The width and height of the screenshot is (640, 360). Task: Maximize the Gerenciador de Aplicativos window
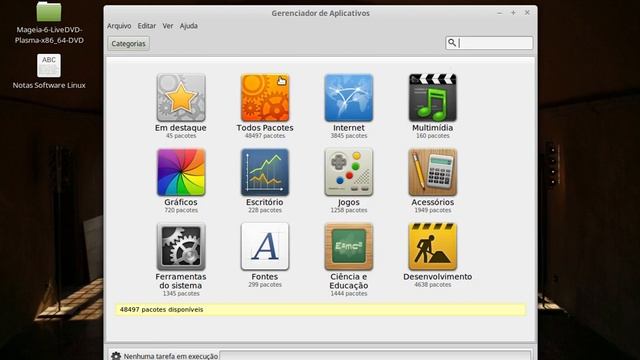click(x=513, y=13)
